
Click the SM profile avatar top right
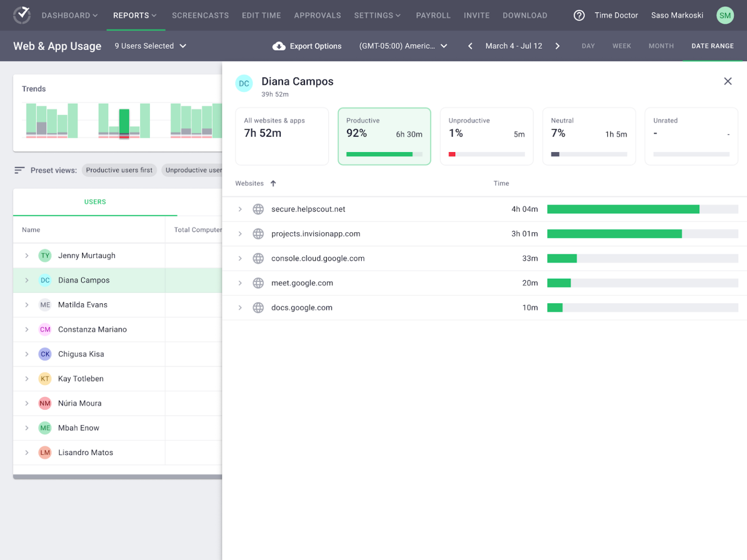pos(725,15)
